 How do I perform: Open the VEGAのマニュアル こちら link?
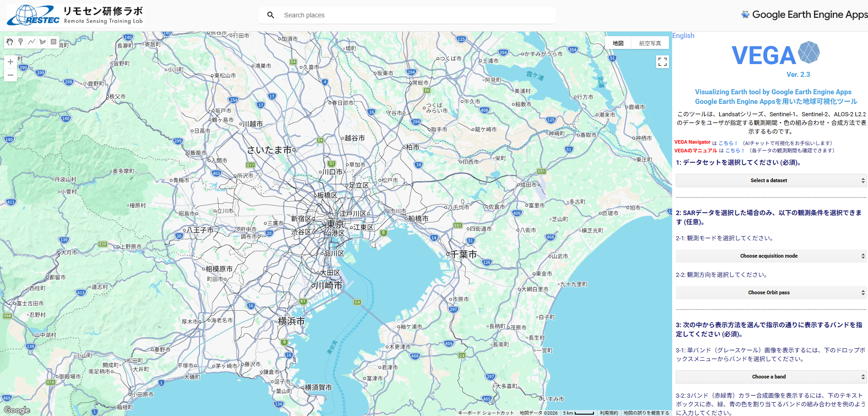734,151
